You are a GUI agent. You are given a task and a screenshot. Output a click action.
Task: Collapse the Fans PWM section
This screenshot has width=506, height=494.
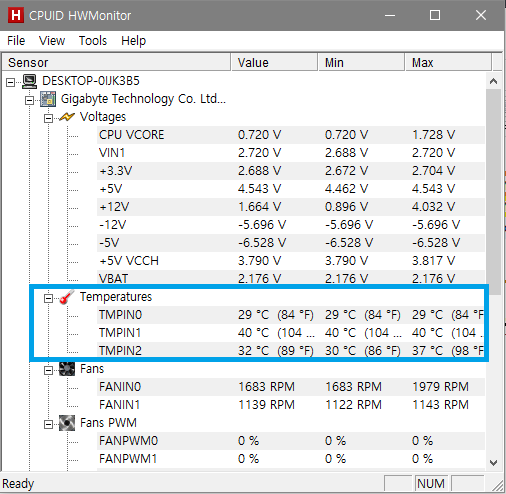(x=48, y=424)
